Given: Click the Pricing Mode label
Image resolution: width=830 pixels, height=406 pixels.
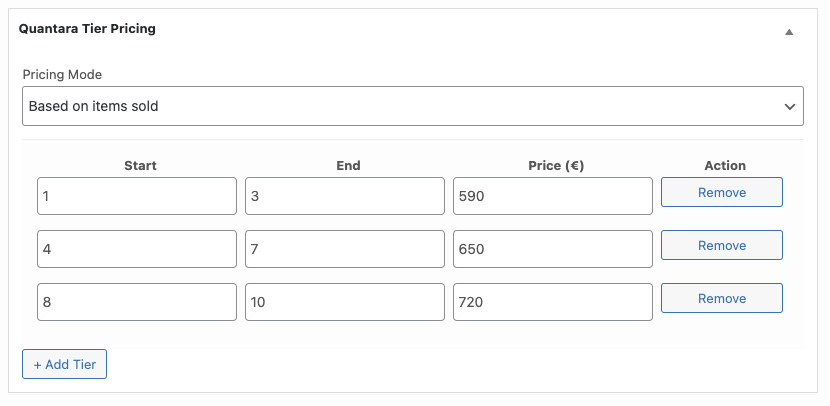Looking at the screenshot, I should [62, 75].
